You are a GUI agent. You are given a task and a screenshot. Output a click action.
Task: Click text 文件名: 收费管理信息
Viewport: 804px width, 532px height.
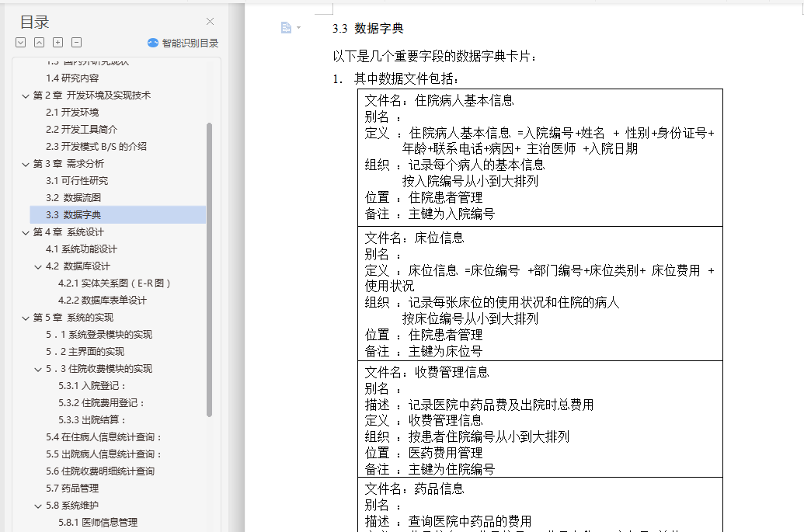click(x=426, y=372)
